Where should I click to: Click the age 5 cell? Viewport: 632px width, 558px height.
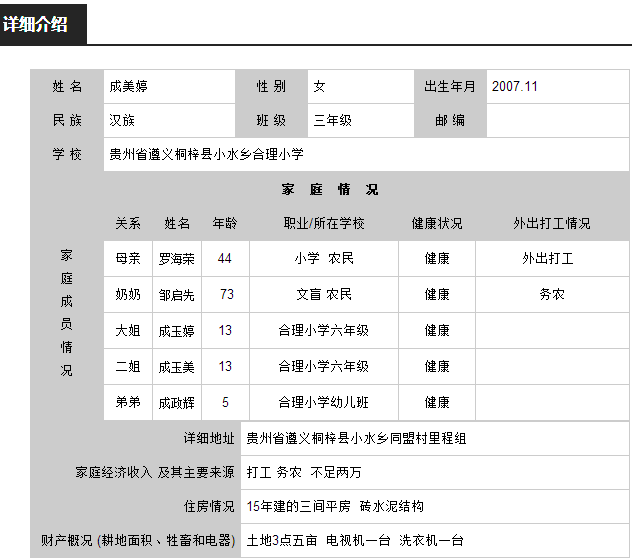pyautogui.click(x=225, y=402)
